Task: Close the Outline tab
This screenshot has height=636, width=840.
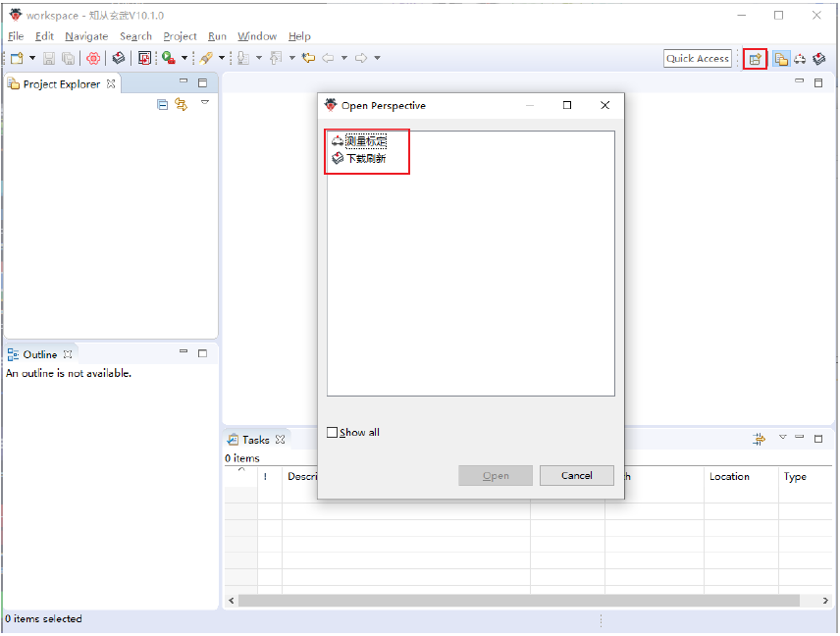Action: click(x=68, y=354)
